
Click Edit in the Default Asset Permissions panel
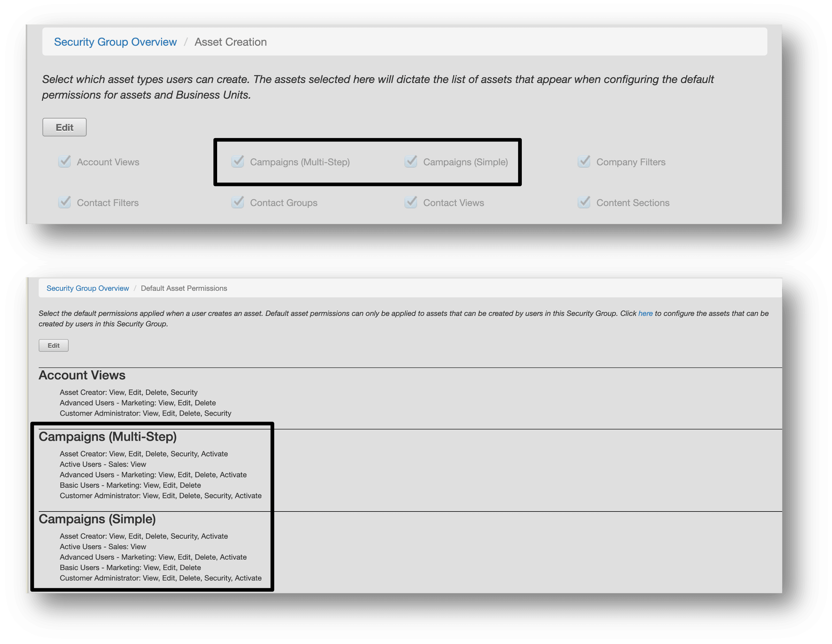click(53, 345)
